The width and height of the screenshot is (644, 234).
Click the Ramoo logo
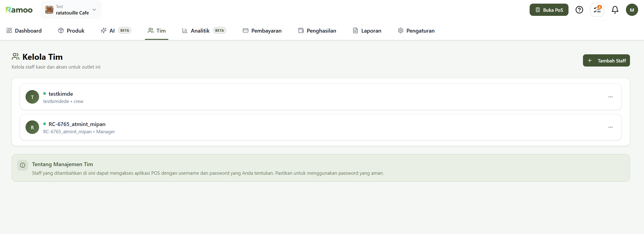pyautogui.click(x=19, y=10)
